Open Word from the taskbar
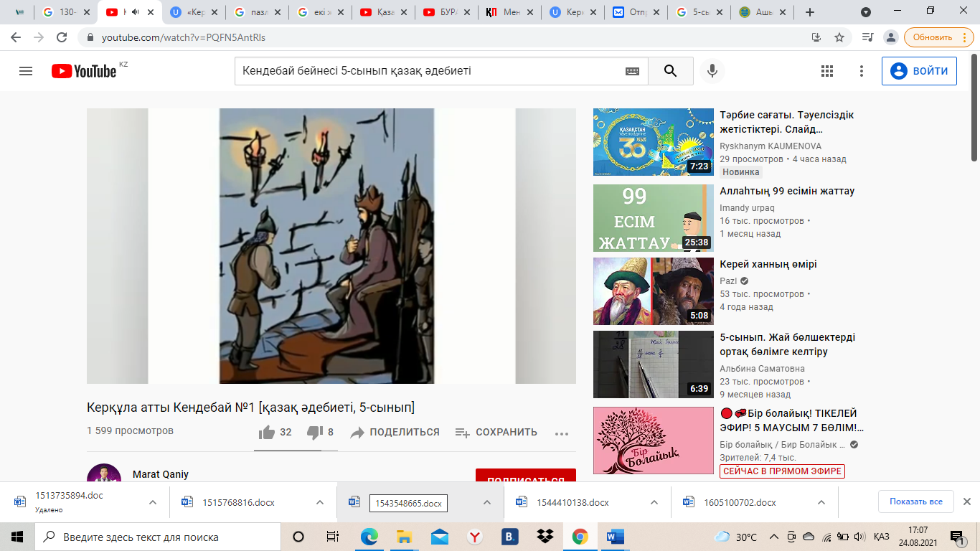This screenshot has width=980, height=551. tap(615, 537)
